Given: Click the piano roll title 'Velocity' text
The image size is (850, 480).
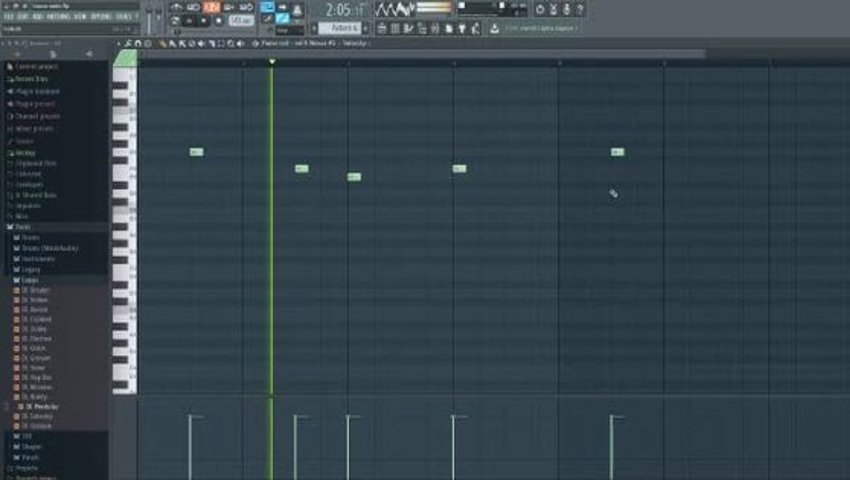Looking at the screenshot, I should click(355, 43).
